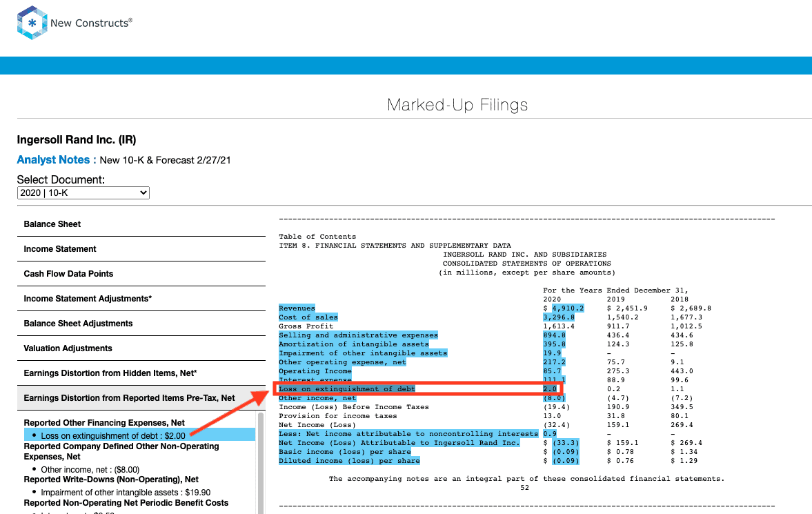Click the side panel vertical scrollbar
The image size is (812, 514).
[261, 463]
